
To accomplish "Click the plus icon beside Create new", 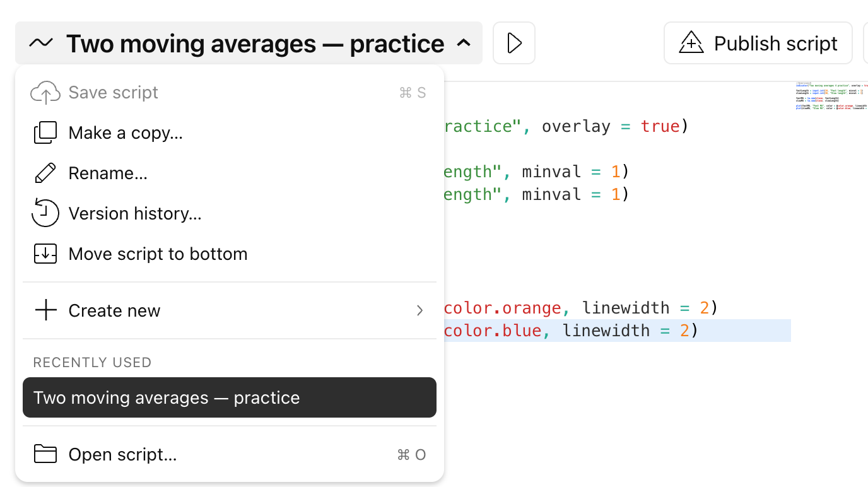I will click(x=45, y=310).
